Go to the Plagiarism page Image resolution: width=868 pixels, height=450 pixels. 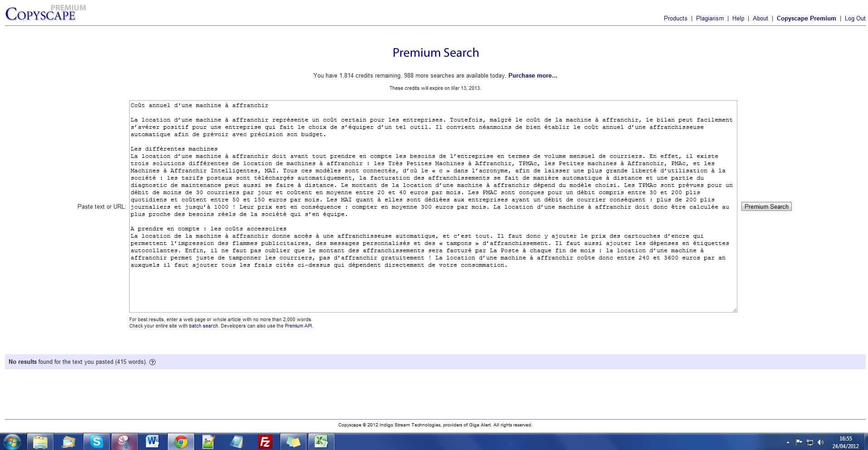(x=710, y=18)
